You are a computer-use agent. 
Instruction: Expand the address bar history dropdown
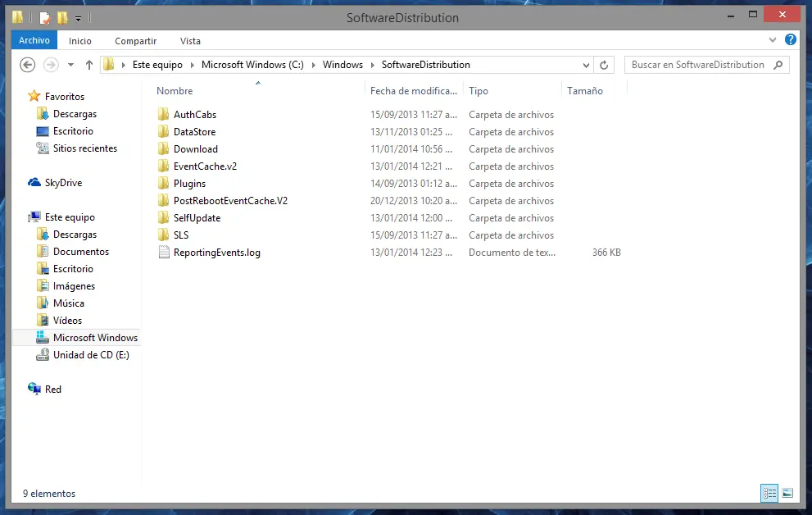click(586, 66)
